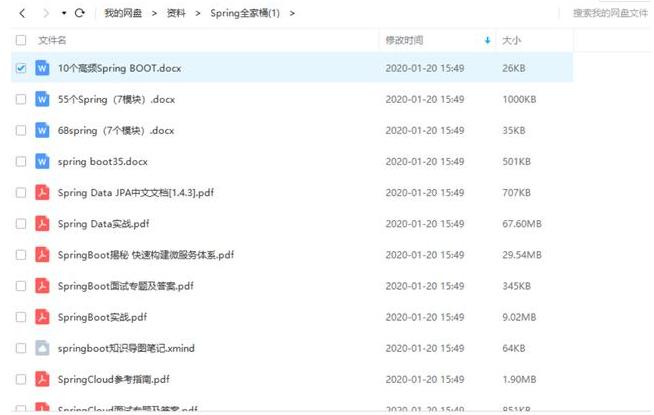Image resolution: width=654 pixels, height=415 pixels.
Task: Open Spring全家桶(1) breadcrumb segment
Action: coord(245,13)
